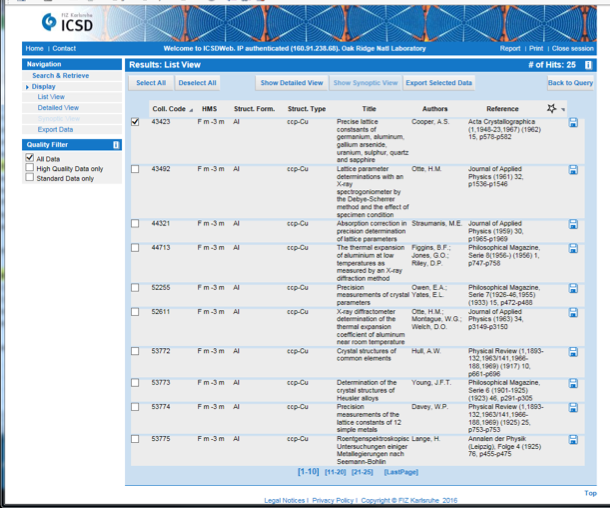The image size is (610, 508).
Task: Click the save icon for entry 43492
Action: 574,170
